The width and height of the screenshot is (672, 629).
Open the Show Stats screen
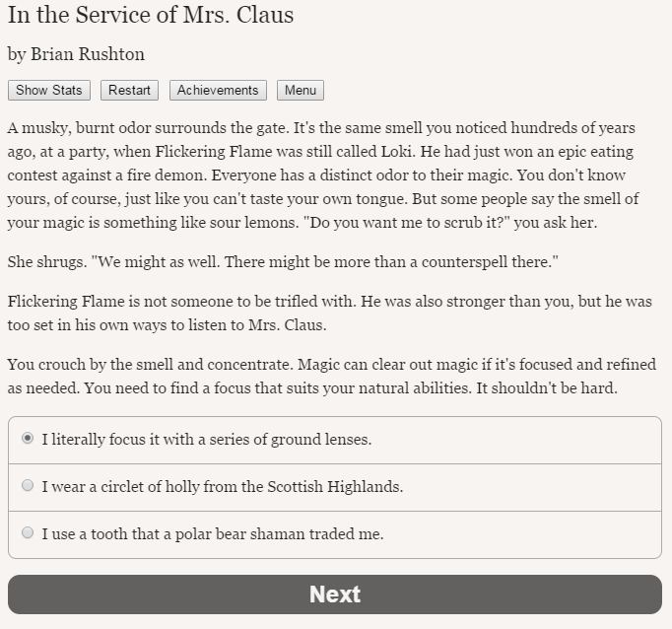point(49,90)
